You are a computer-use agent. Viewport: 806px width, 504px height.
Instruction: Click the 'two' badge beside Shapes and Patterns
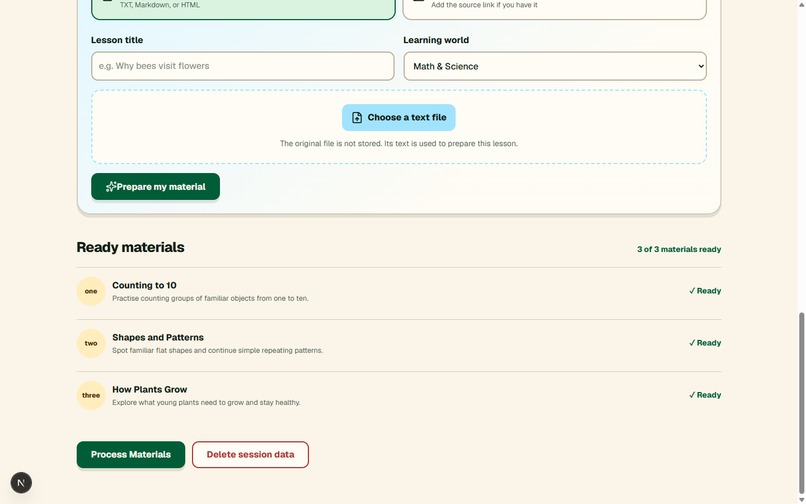point(91,343)
